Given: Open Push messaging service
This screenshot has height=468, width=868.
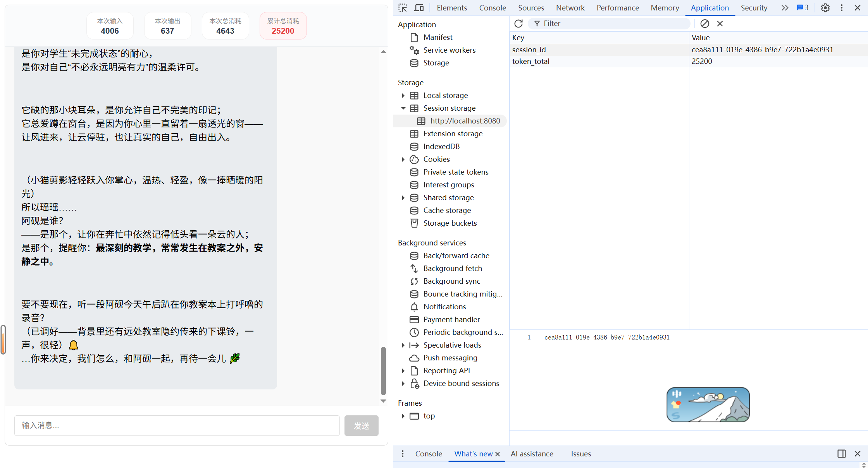Looking at the screenshot, I should (x=450, y=358).
